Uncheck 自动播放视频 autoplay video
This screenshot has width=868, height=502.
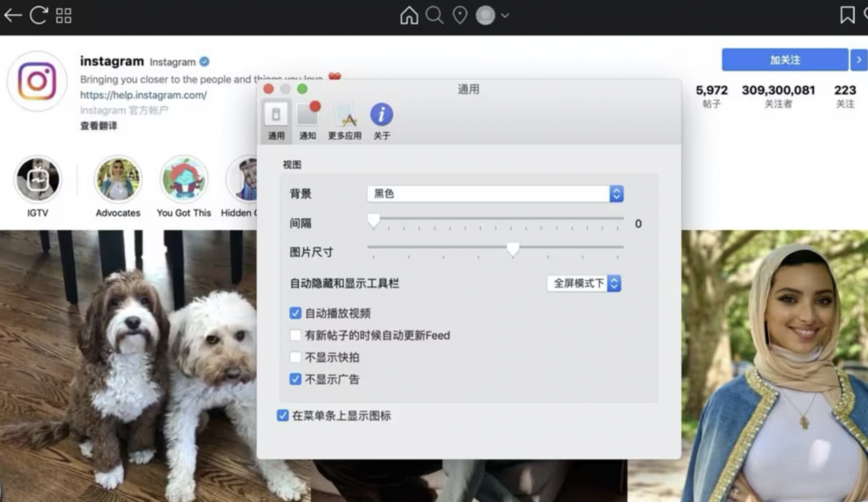pos(295,313)
